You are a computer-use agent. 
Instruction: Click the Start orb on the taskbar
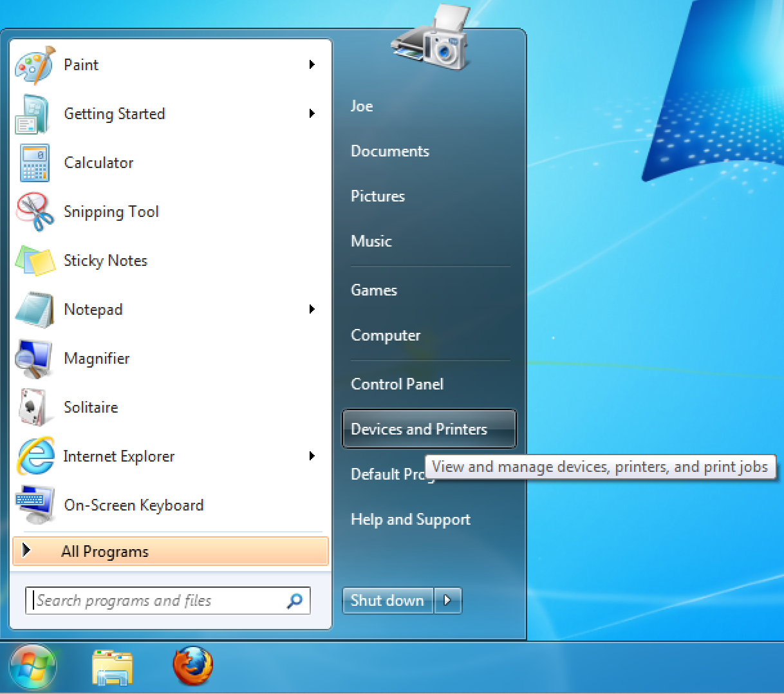point(33,666)
